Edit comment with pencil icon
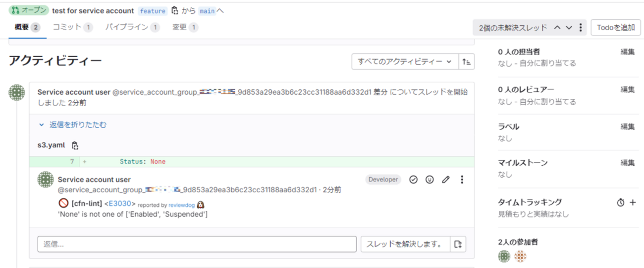The image size is (644, 268). tap(445, 180)
